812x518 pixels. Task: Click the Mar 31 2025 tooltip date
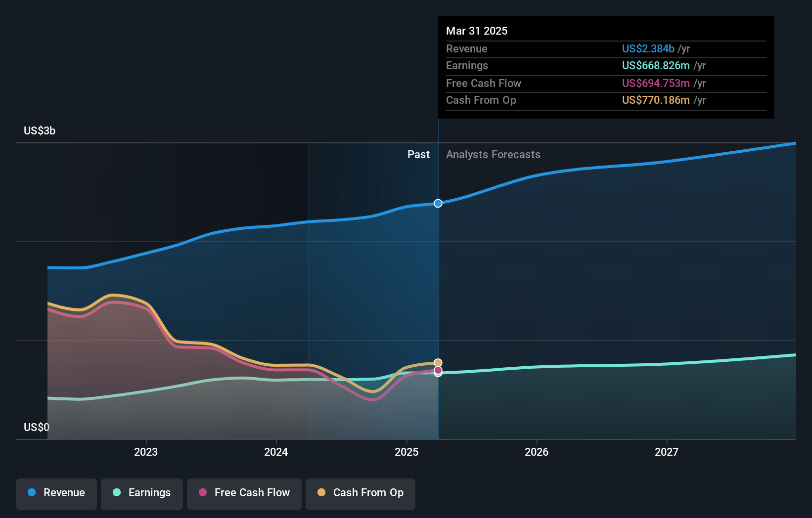click(x=477, y=31)
